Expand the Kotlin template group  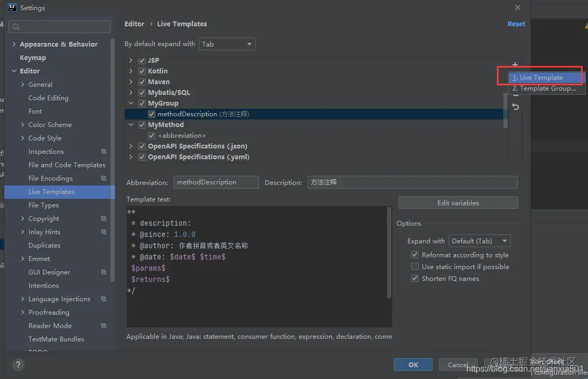[130, 71]
